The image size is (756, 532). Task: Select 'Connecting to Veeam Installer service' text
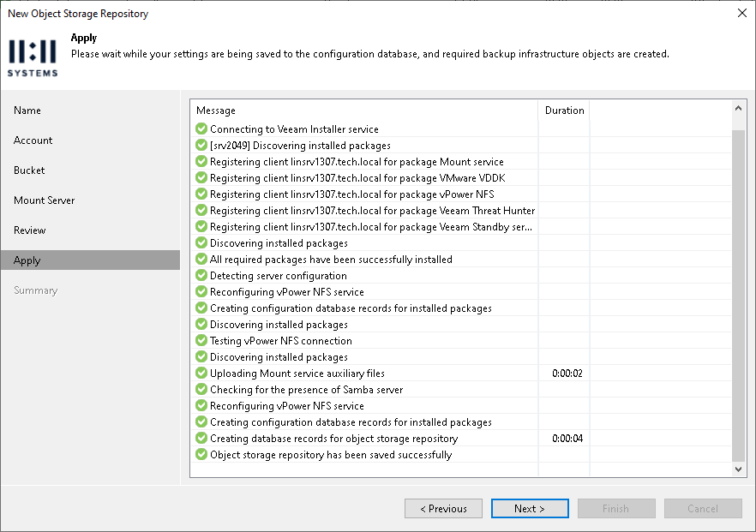(294, 129)
